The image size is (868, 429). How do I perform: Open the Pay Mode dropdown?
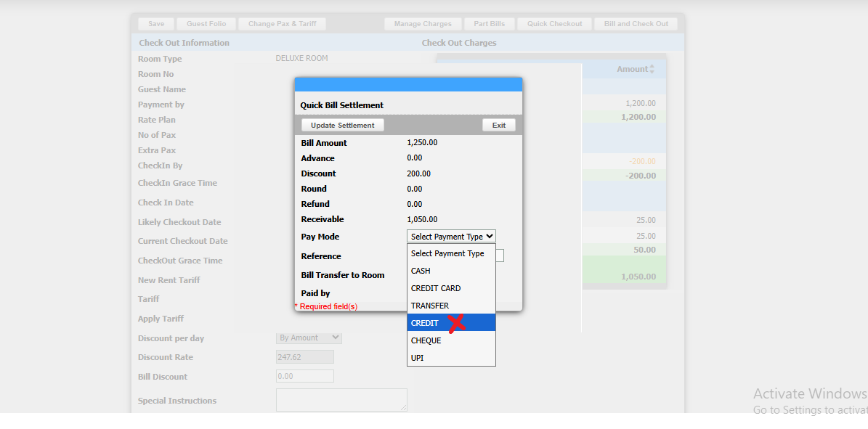tap(451, 237)
